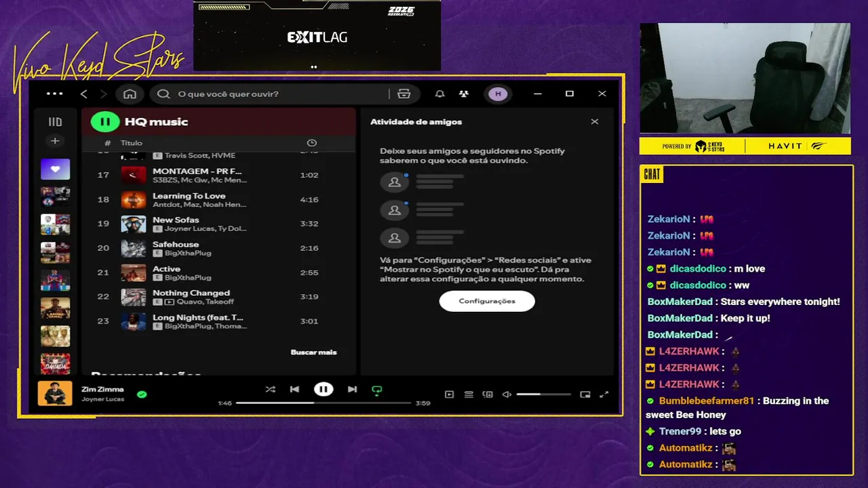Skip to the previous track
This screenshot has height=488, width=868.
(x=294, y=390)
